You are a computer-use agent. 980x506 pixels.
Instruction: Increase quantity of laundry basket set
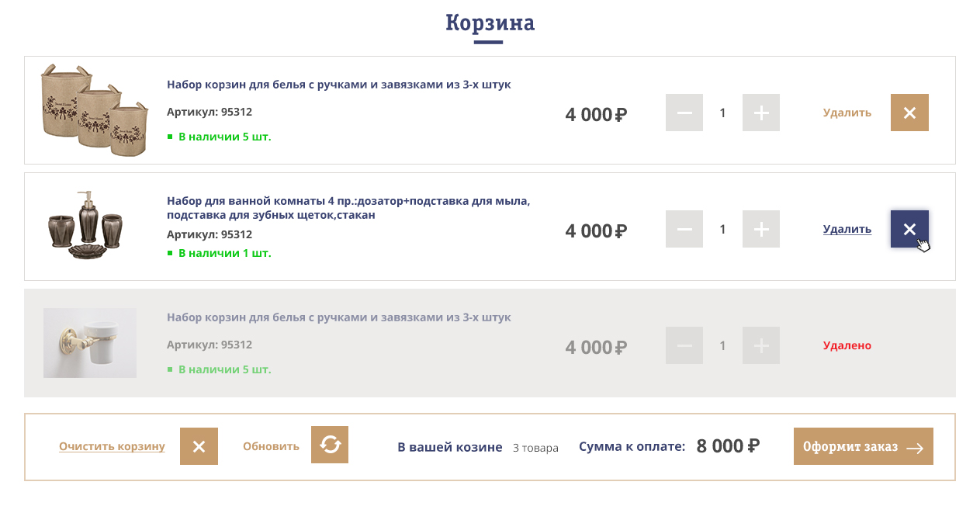coord(761,113)
